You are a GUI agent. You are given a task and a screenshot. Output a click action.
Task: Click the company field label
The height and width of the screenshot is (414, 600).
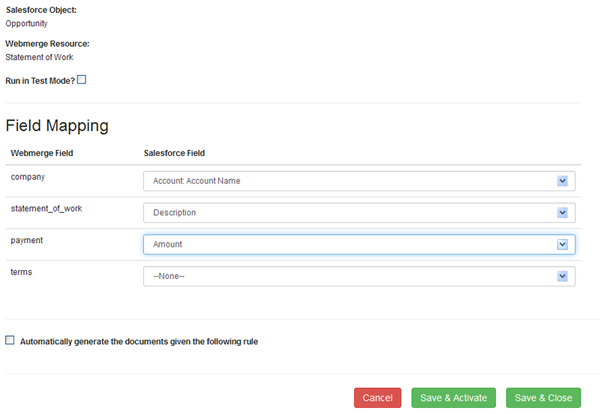pos(28,177)
